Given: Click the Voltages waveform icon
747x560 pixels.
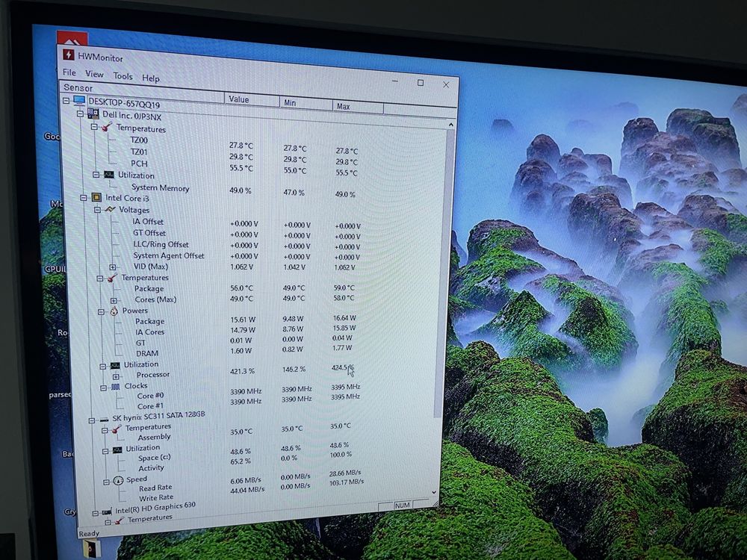Looking at the screenshot, I should [110, 209].
